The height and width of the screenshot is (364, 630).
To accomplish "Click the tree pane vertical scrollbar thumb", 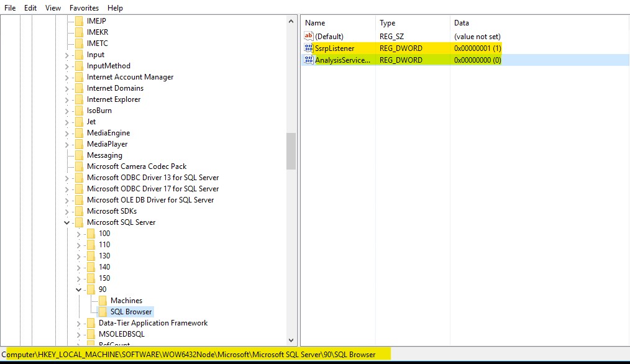I will point(291,151).
